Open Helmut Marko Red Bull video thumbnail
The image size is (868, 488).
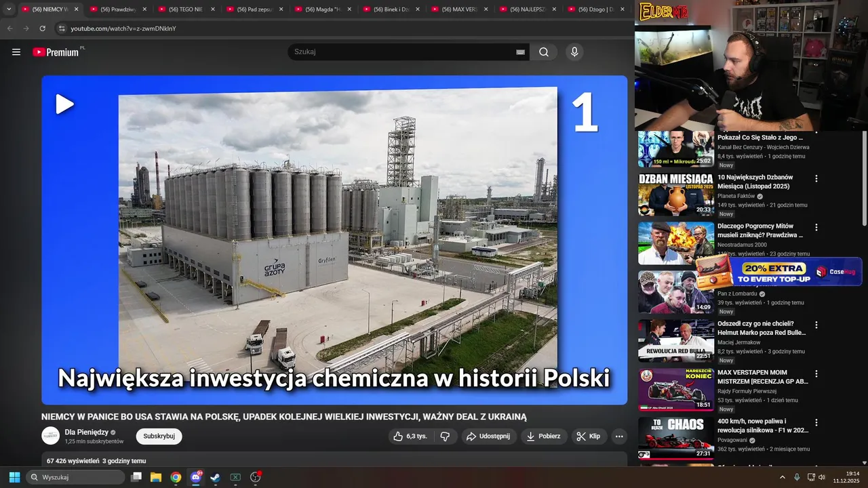[676, 341]
